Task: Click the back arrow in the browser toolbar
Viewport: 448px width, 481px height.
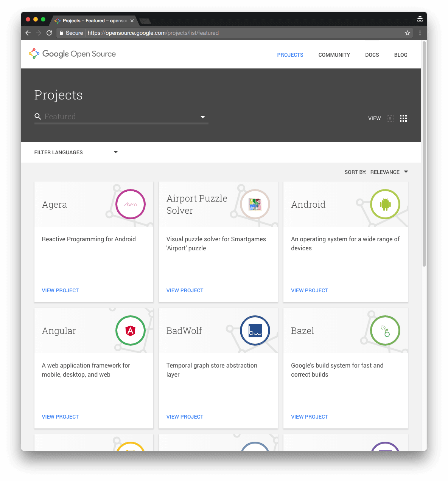Action: (28, 33)
